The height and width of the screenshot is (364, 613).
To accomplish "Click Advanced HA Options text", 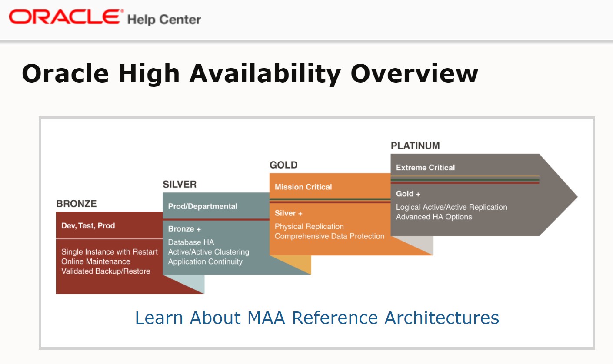I will (x=434, y=217).
